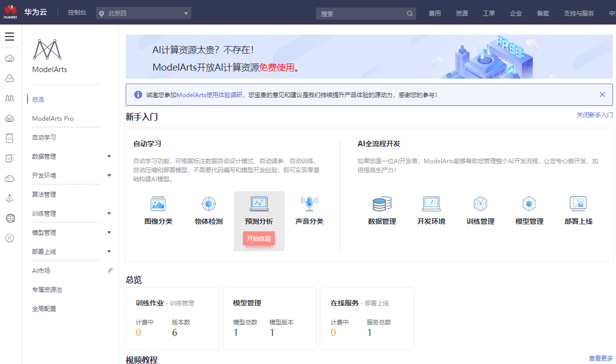Click the 数据管理 database stack icon
The height and width of the screenshot is (364, 616).
click(382, 204)
